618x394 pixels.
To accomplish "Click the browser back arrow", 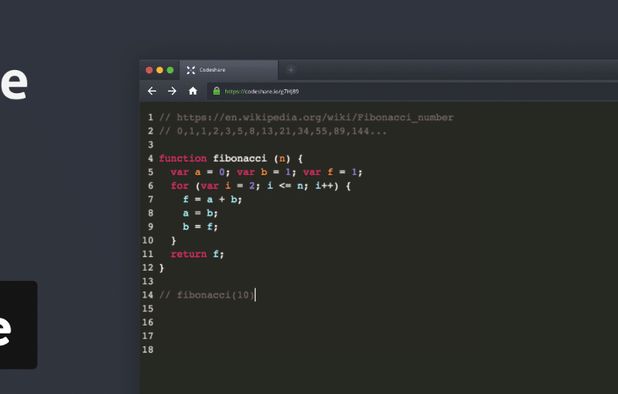I will (152, 91).
